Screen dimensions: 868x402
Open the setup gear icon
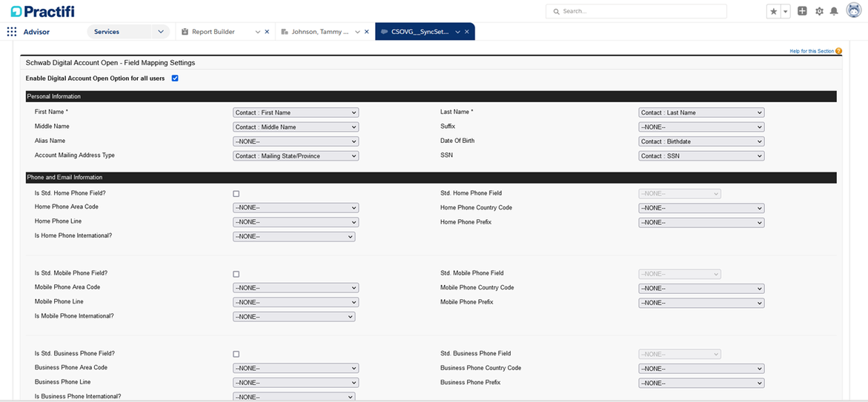819,11
